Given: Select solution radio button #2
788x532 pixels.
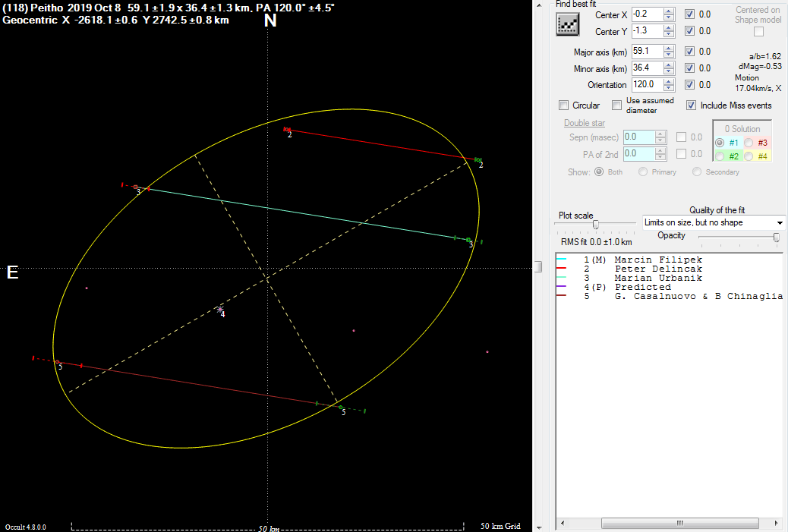Looking at the screenshot, I should (x=720, y=156).
